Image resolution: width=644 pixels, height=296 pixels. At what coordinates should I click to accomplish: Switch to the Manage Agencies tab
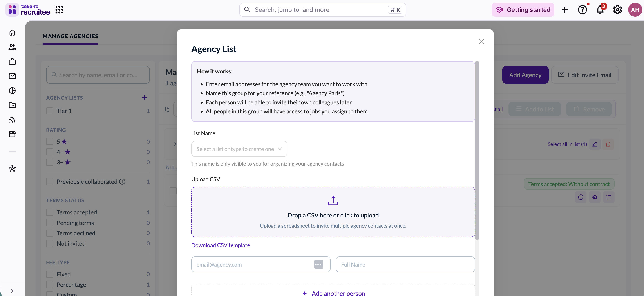click(70, 36)
